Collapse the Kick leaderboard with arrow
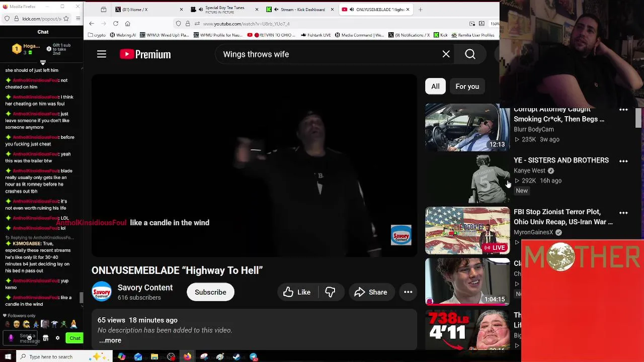Viewport: 644px width, 362px height. 43,63
